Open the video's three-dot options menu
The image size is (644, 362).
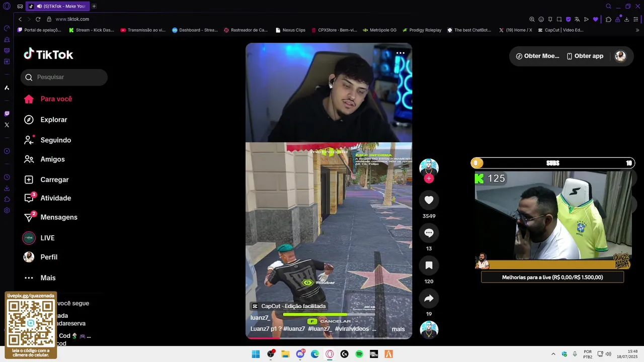(x=400, y=53)
